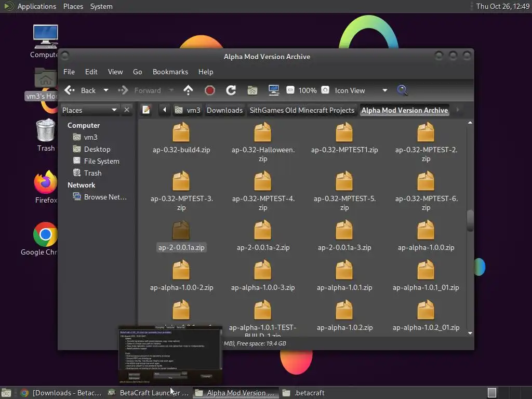Image resolution: width=532 pixels, height=399 pixels.
Task: Select SithGames Old Minecraft Projects path button
Action: [302, 110]
